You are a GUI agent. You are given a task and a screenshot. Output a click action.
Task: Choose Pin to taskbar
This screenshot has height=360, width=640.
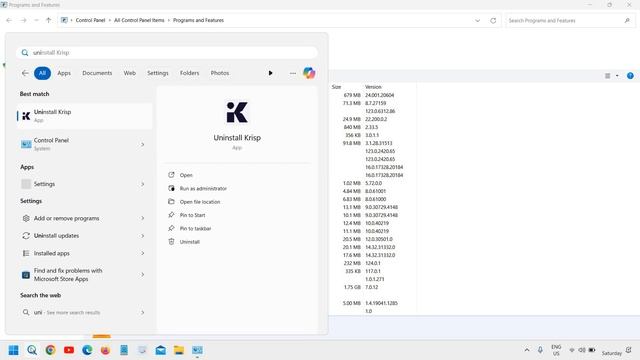(x=196, y=229)
